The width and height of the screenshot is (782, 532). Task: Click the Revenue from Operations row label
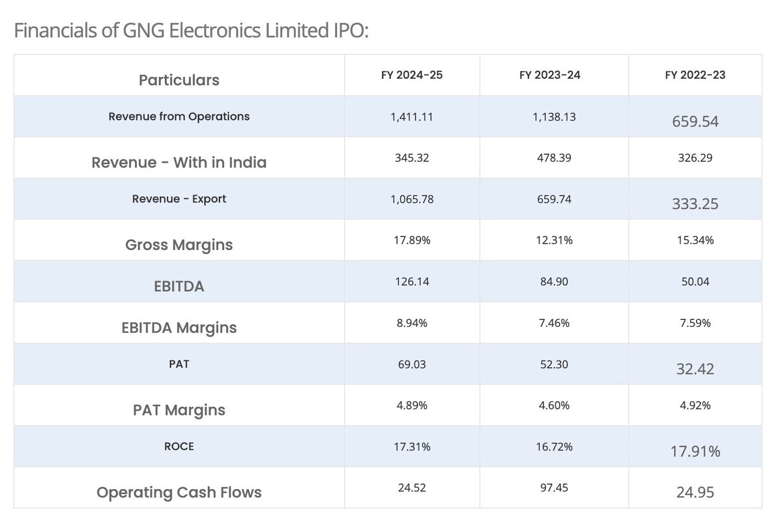click(x=179, y=117)
